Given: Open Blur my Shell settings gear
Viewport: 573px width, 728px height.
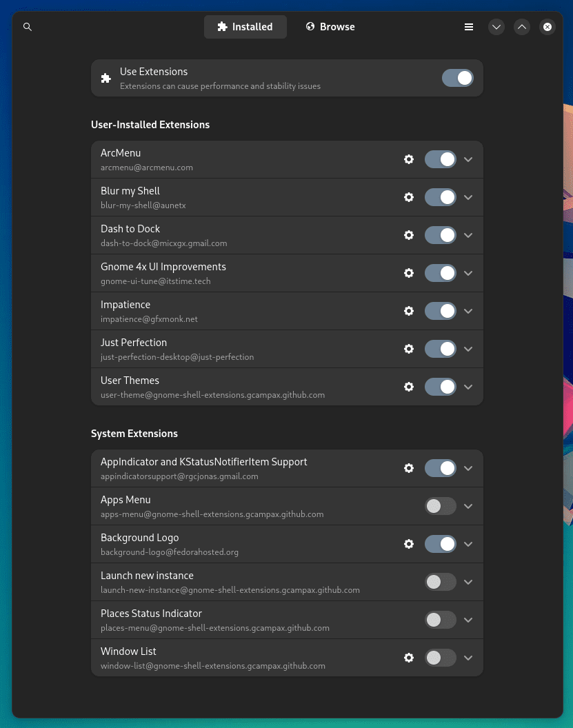Looking at the screenshot, I should pos(409,197).
